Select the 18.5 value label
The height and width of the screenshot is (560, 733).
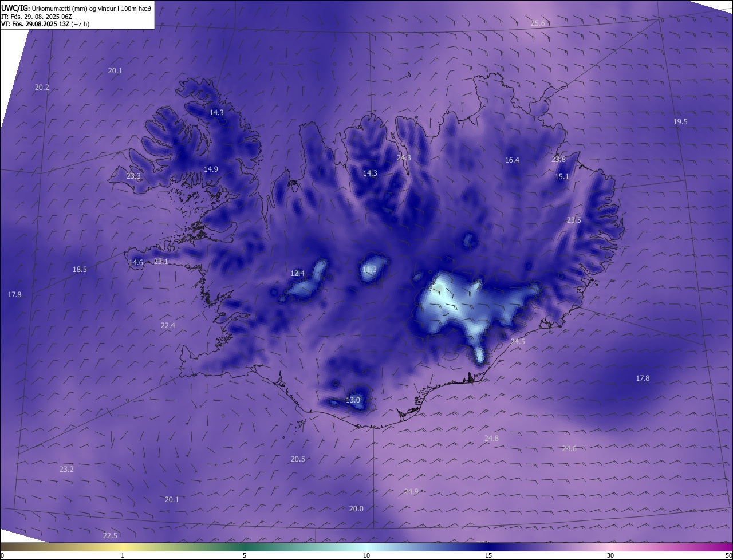pos(80,269)
